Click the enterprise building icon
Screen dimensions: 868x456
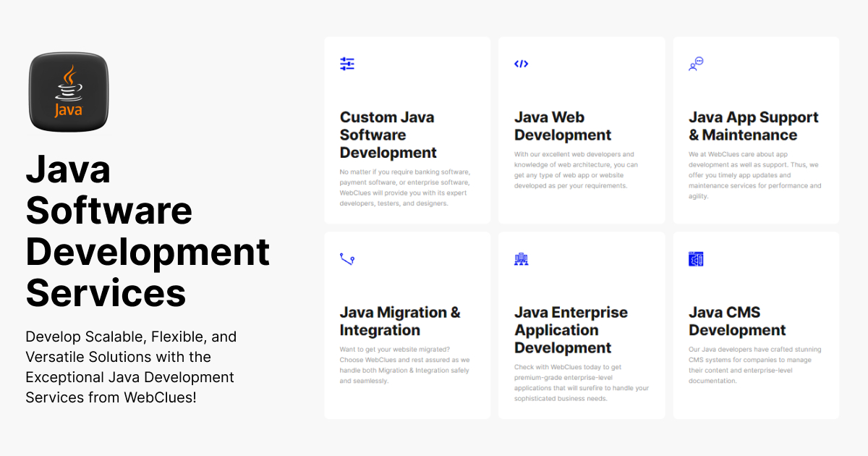point(521,259)
